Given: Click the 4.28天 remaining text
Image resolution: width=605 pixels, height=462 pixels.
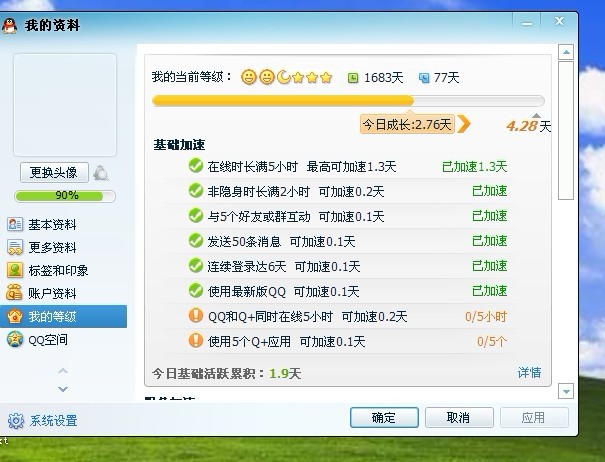Looking at the screenshot, I should pyautogui.click(x=529, y=126).
